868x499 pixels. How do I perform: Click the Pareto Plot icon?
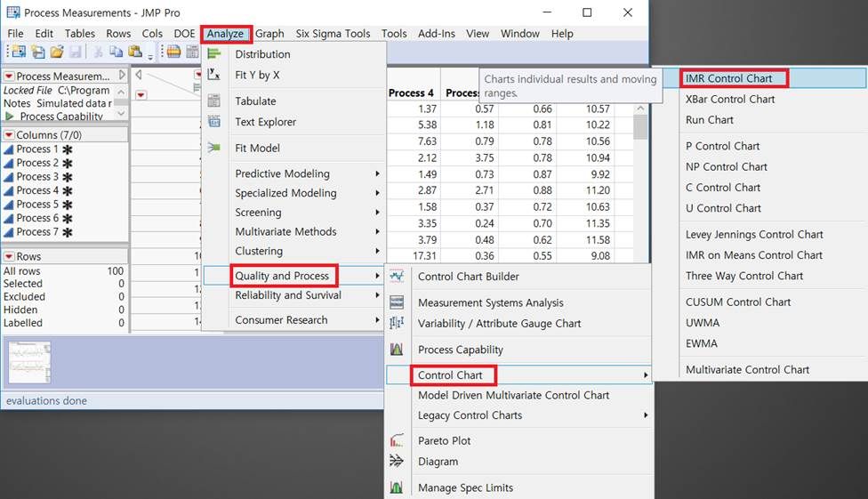397,440
